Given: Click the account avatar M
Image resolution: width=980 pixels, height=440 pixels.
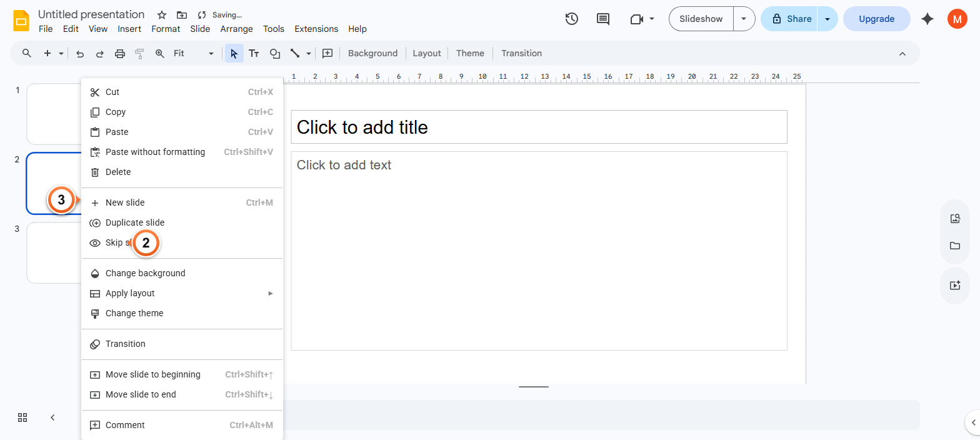Looking at the screenshot, I should [x=957, y=19].
